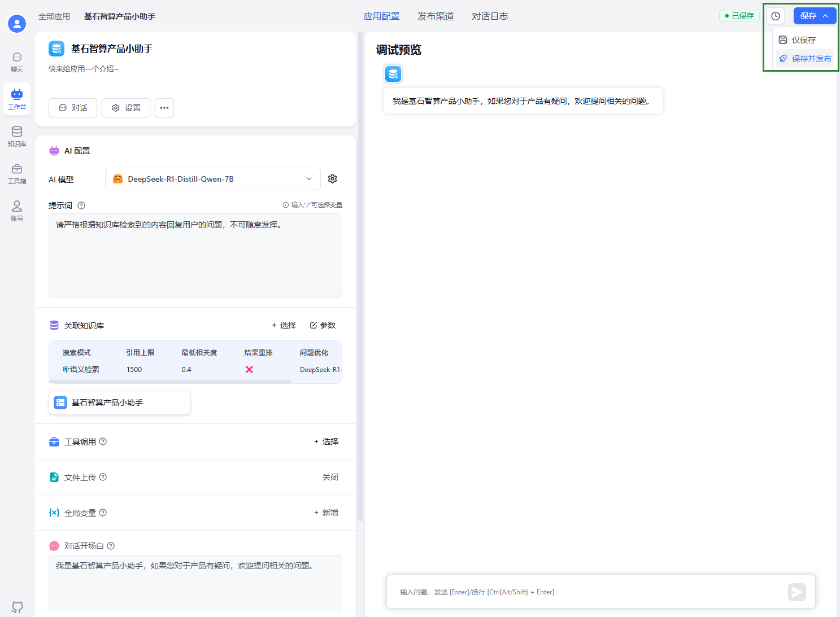Click the help icon next to 对话开场白

click(x=111, y=546)
